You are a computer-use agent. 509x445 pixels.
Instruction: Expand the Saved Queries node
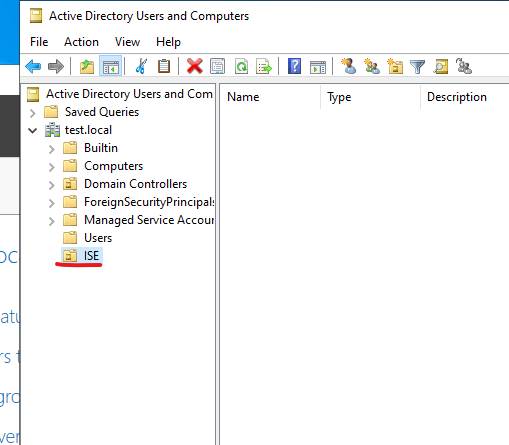coord(32,113)
